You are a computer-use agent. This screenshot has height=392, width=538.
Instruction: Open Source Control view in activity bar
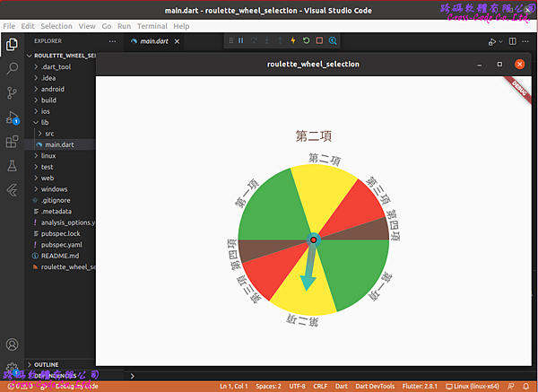coord(12,92)
